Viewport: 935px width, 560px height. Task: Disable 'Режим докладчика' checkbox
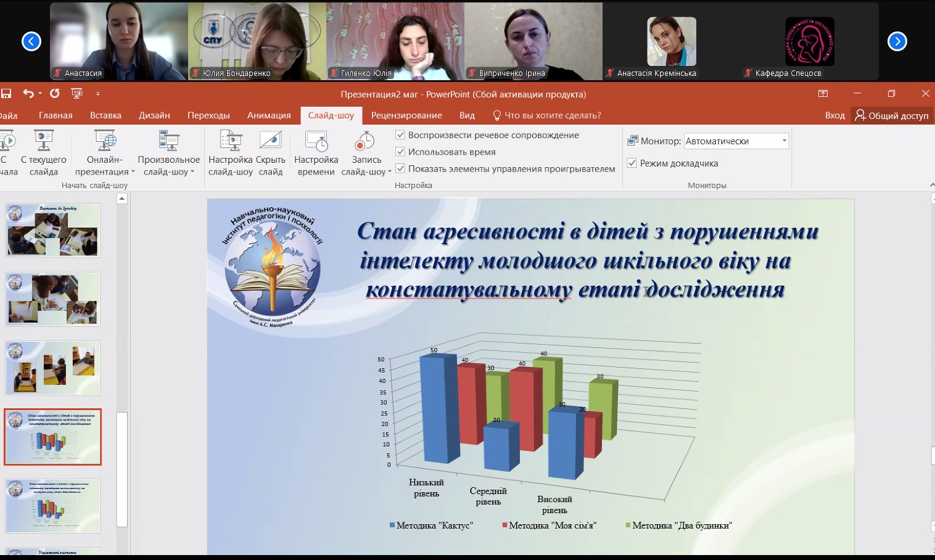pos(632,163)
